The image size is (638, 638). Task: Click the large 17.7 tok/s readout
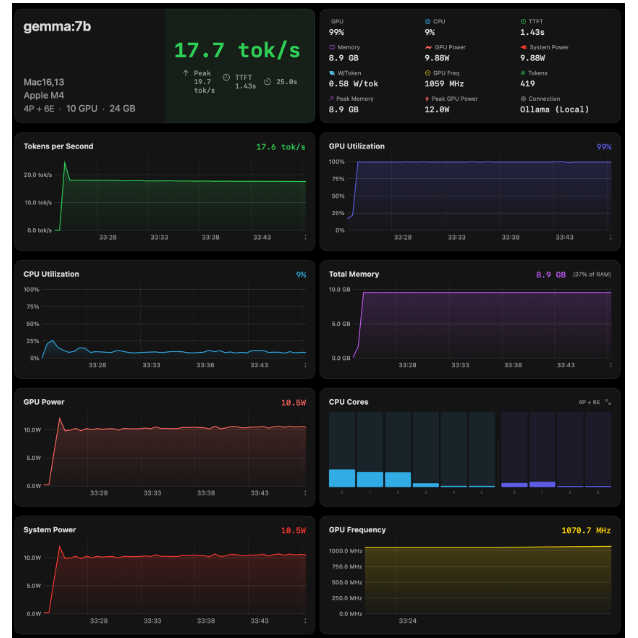[x=237, y=51]
